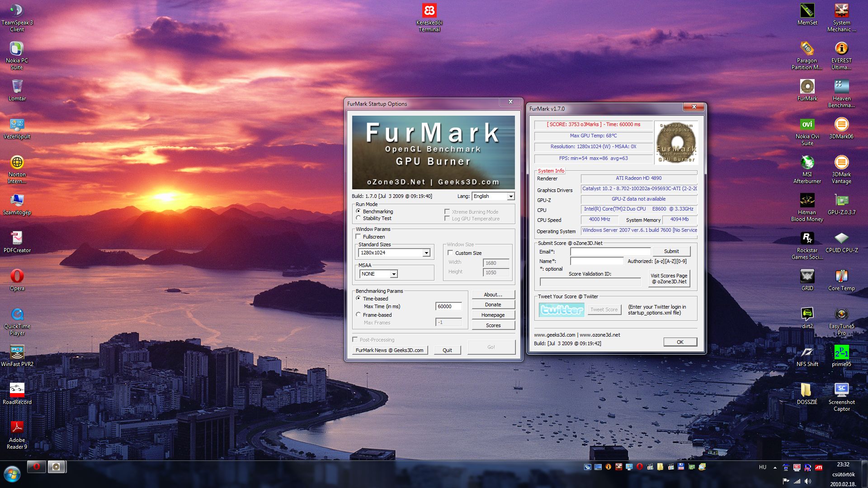This screenshot has height=488, width=868.
Task: Toggle the Post-Processing checkbox
Action: click(x=355, y=340)
